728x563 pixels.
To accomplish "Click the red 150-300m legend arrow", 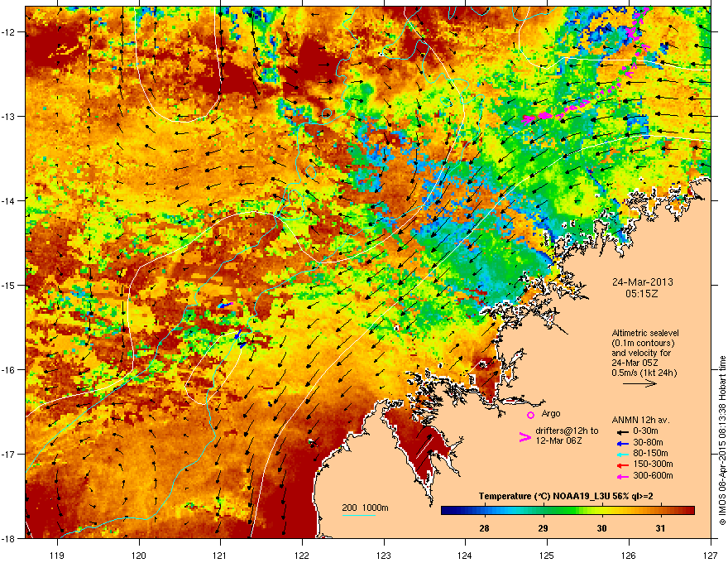I will pyautogui.click(x=622, y=464).
